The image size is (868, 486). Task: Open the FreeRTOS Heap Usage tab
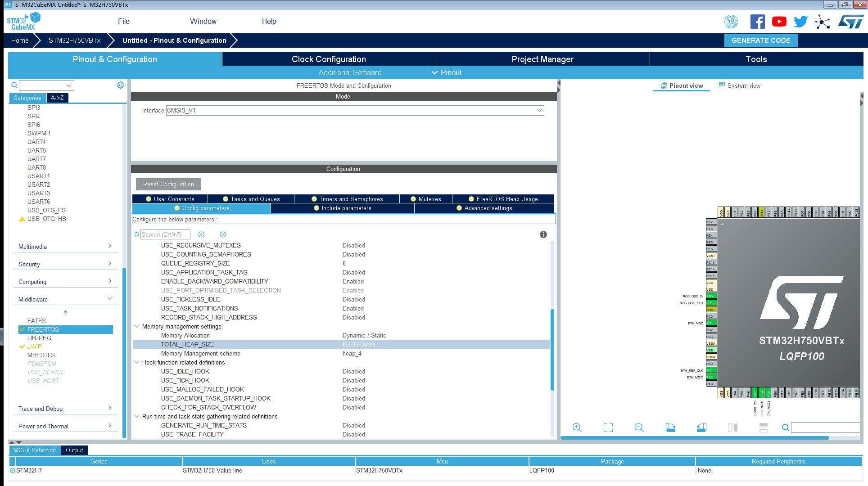click(503, 199)
